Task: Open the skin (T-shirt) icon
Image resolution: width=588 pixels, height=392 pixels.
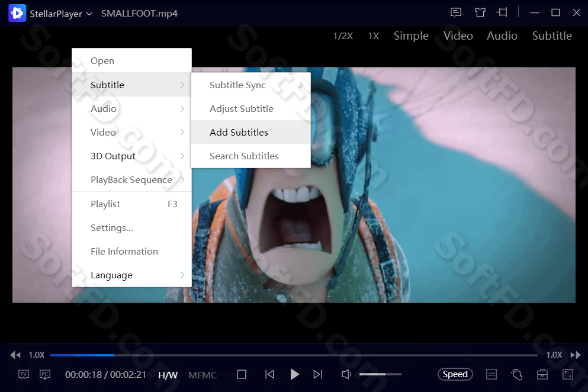Action: [480, 13]
